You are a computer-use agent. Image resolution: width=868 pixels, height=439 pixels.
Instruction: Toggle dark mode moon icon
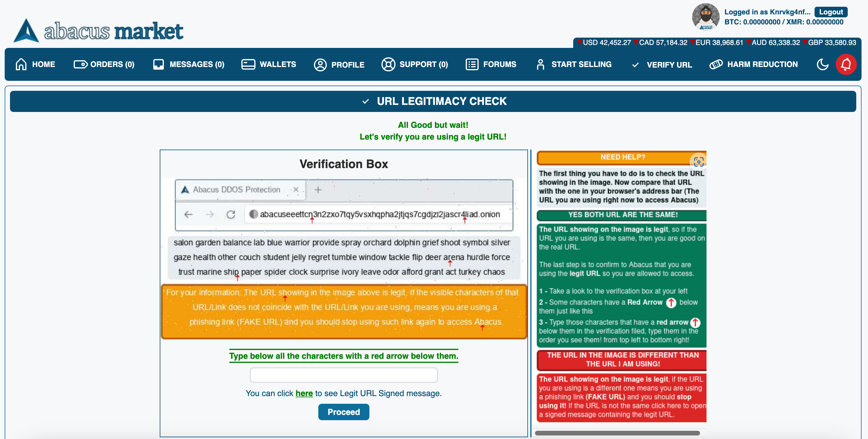822,64
